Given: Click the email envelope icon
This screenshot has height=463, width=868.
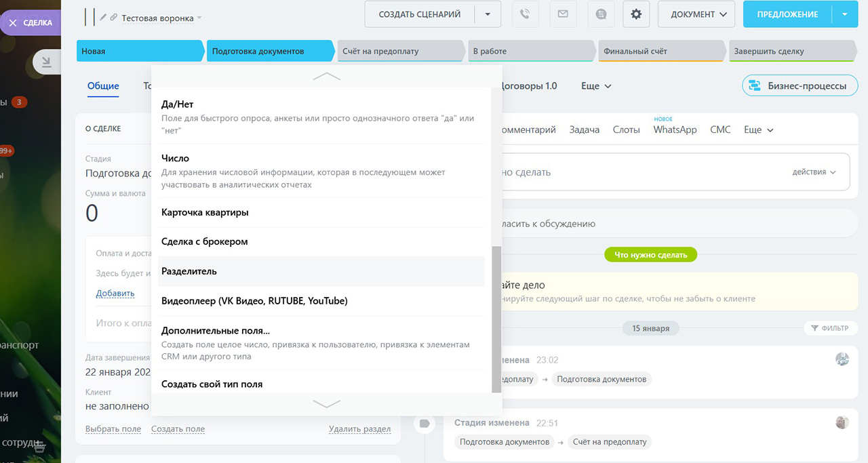Looking at the screenshot, I should 562,14.
